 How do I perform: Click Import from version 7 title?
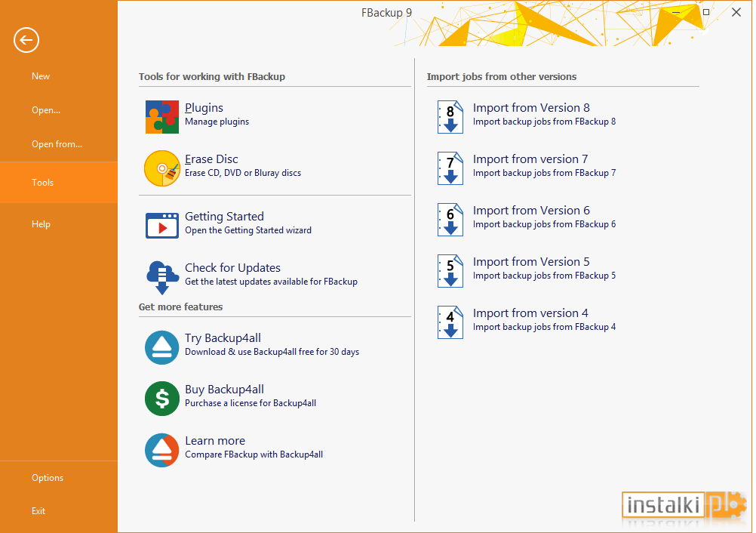pos(530,159)
